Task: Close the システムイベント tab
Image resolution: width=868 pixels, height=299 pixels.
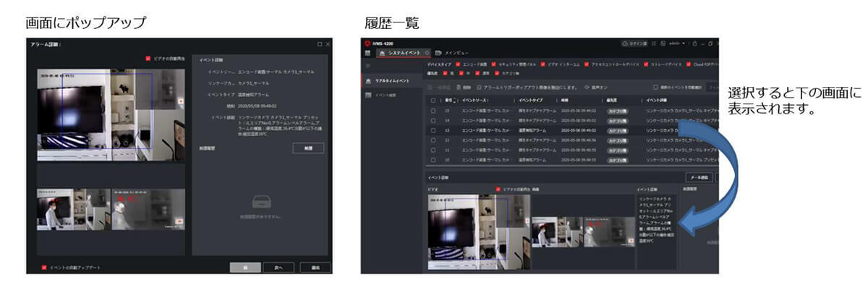Action: (427, 53)
